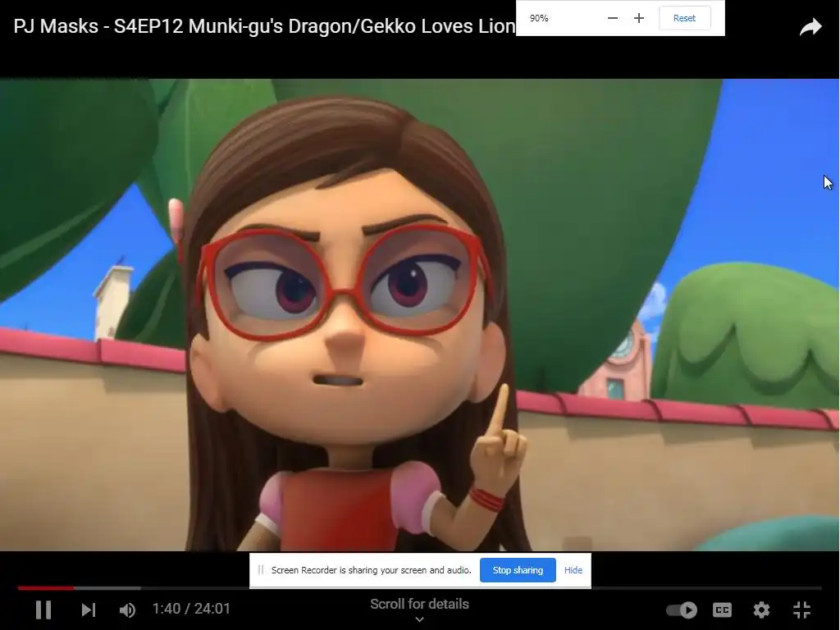
Task: Click the video title text
Action: click(x=265, y=26)
